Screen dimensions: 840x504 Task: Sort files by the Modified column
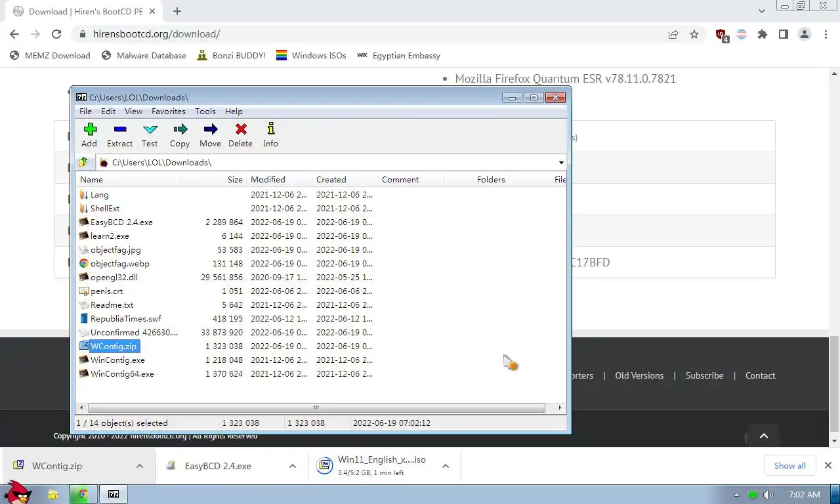[x=280, y=179]
